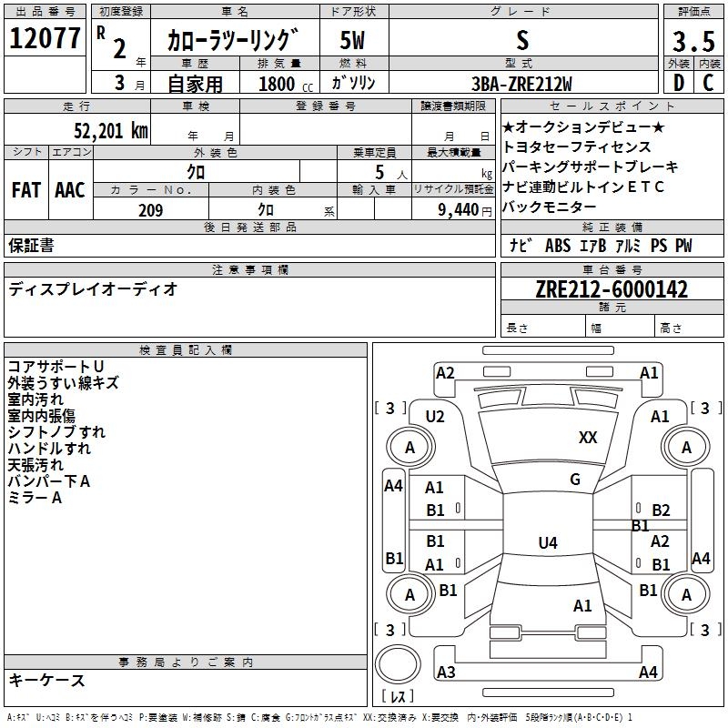Click the U4 mark on the roof
Screen dimensions: 728x728
click(548, 542)
